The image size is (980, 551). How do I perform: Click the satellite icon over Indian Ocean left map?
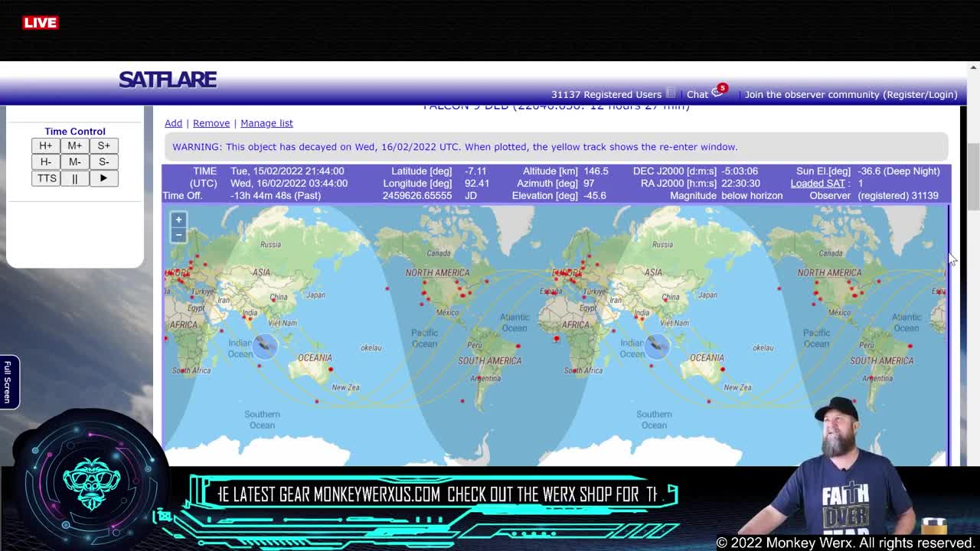[x=265, y=346]
